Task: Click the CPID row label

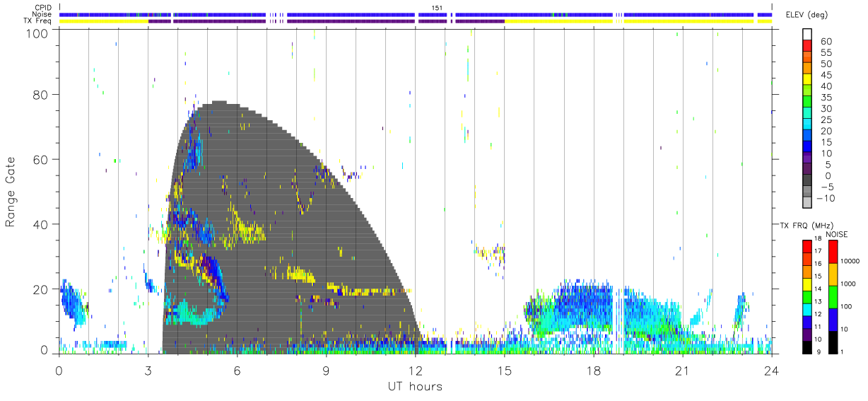Action: (43, 8)
